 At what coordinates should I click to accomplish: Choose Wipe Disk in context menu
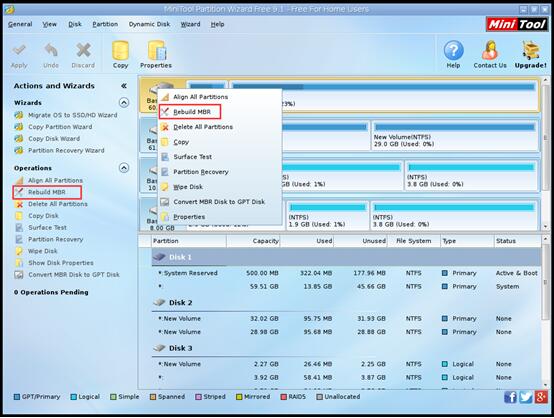click(x=220, y=187)
